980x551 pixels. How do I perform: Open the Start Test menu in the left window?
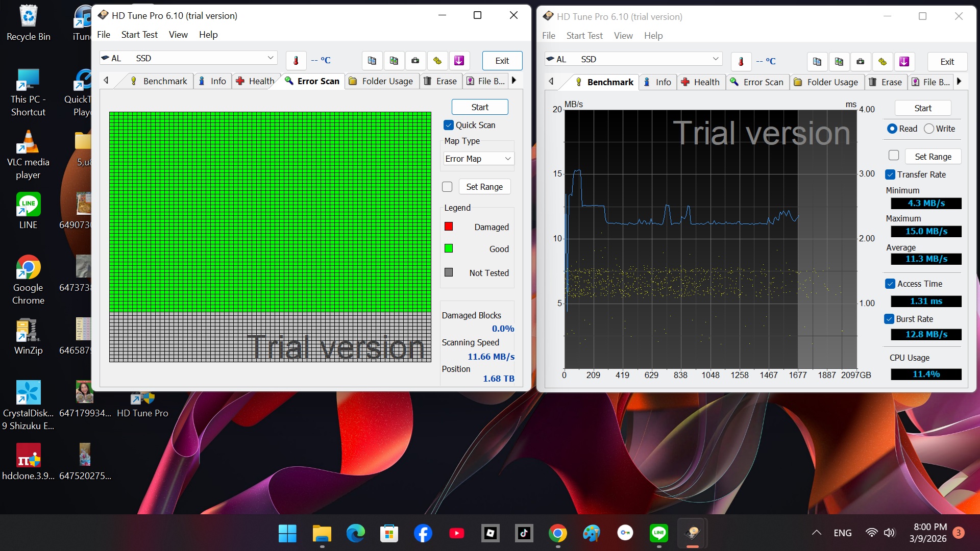(x=139, y=35)
